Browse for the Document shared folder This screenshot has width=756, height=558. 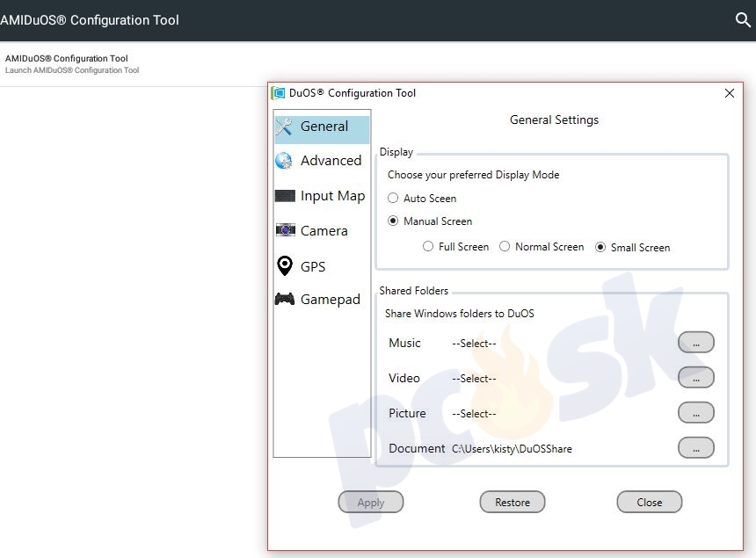tap(695, 448)
